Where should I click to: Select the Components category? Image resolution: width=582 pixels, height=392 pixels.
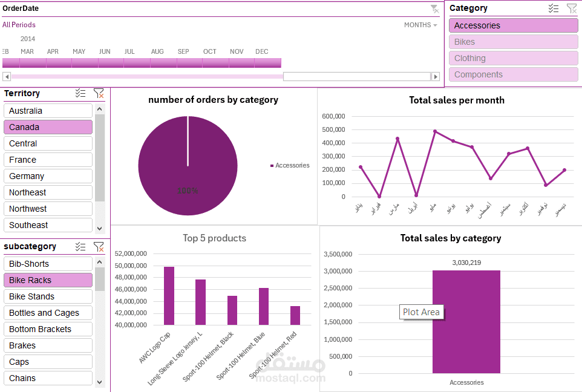513,74
